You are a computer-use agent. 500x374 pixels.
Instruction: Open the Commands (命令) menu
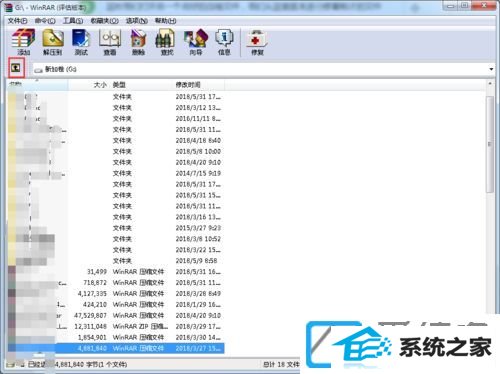click(45, 21)
